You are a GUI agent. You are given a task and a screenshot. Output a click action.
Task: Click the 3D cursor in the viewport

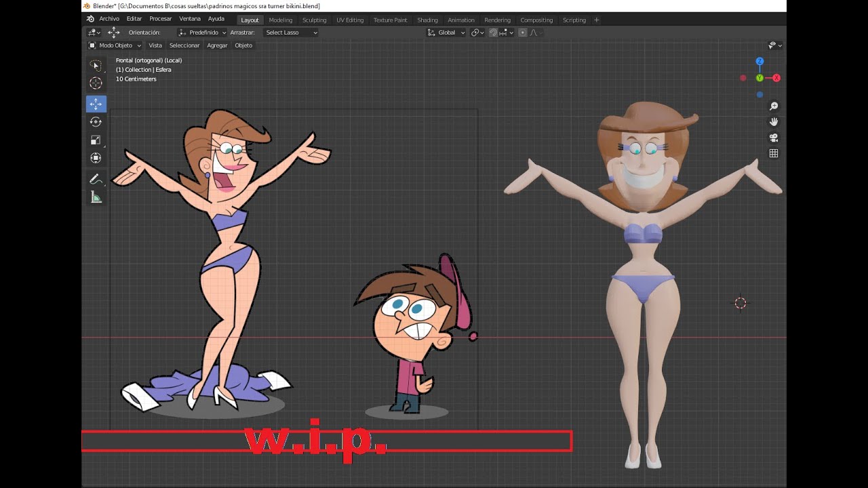(x=741, y=303)
